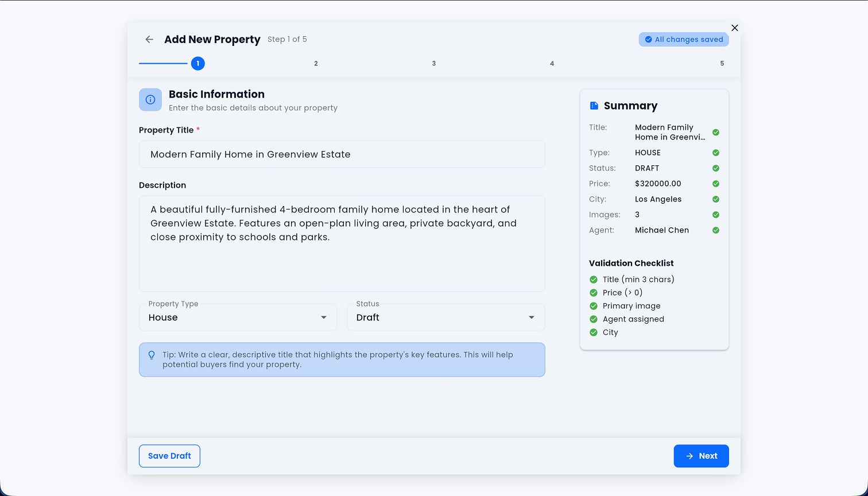Click the check icon in All changes saved
868x496 pixels.
648,40
